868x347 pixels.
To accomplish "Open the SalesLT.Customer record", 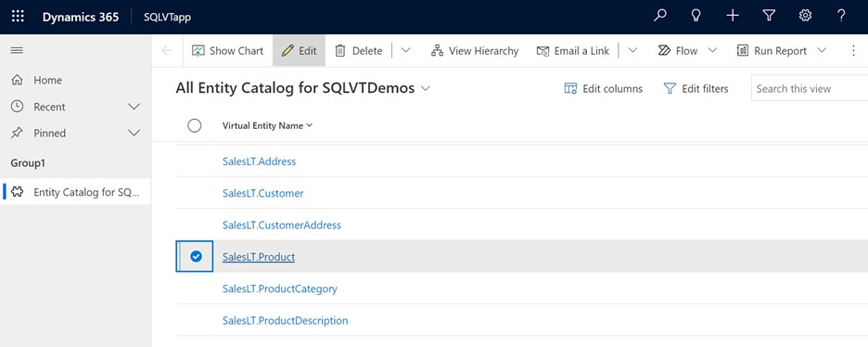I will tap(263, 194).
